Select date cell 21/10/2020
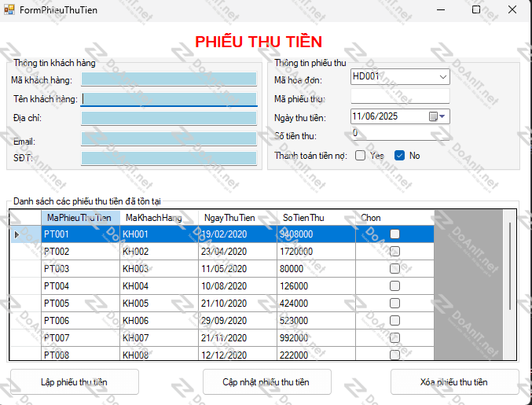532x405 pixels. 237,303
